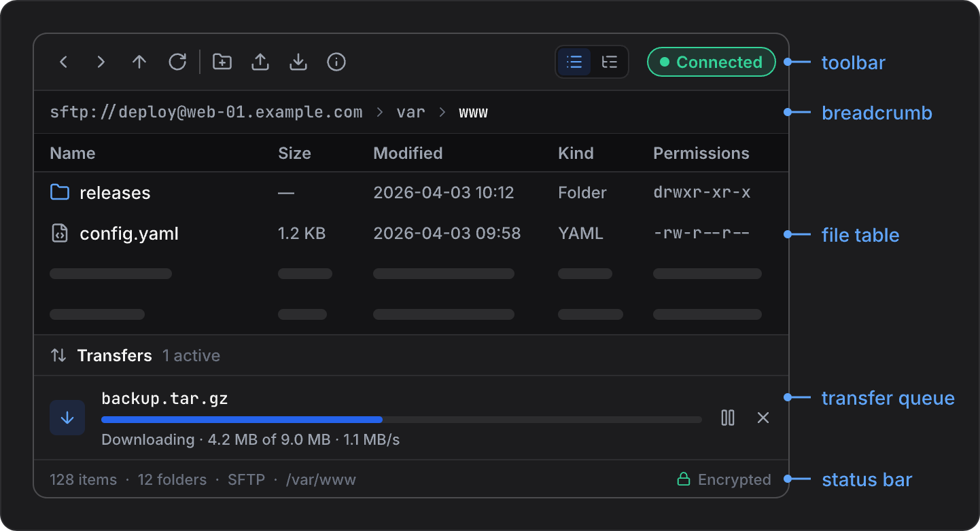The width and height of the screenshot is (980, 531).
Task: Click the 12 folders status entry
Action: pos(172,480)
